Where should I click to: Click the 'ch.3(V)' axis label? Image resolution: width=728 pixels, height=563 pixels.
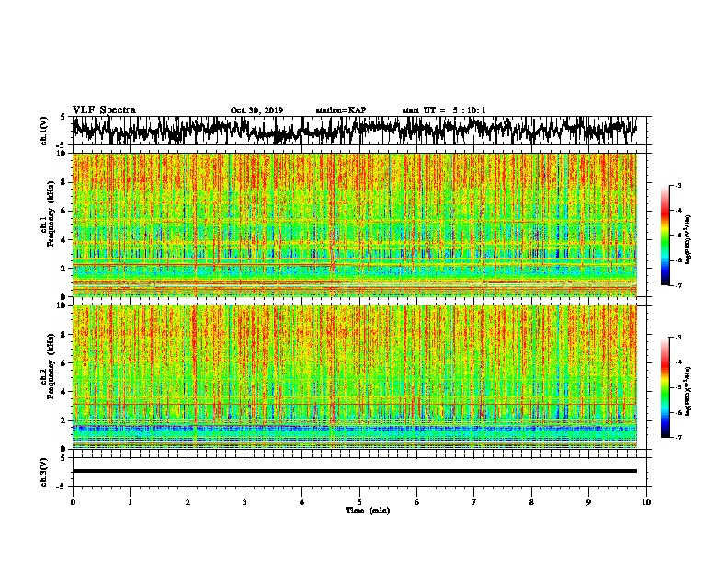(x=43, y=472)
